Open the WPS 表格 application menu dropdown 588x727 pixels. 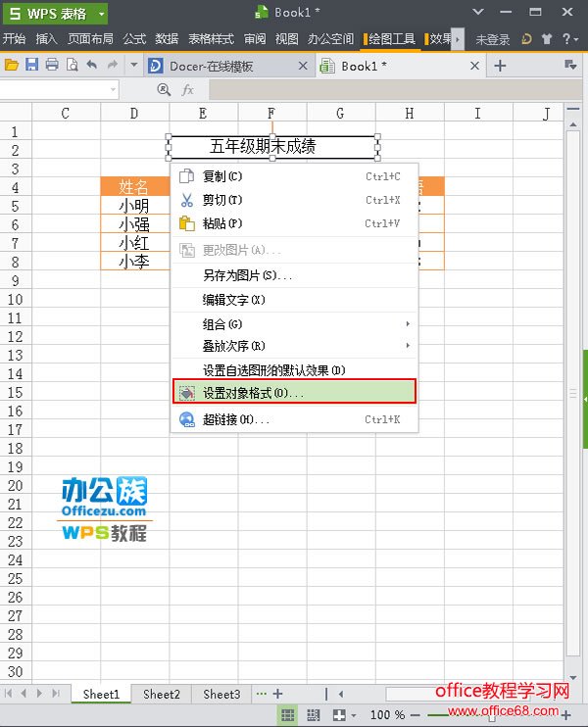tap(102, 14)
